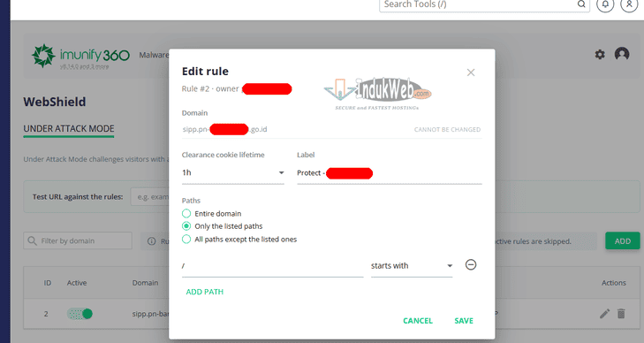The image size is (644, 343).
Task: Open the top-right user account icon
Action: point(629,4)
